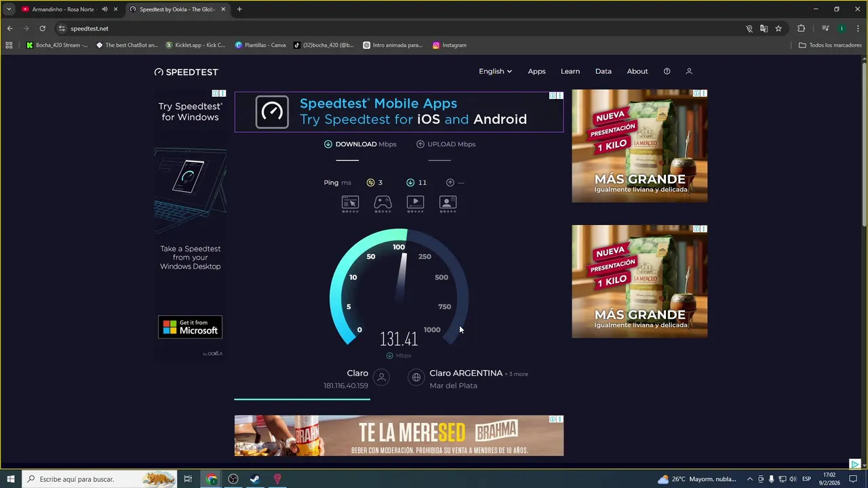Open Steam from the taskbar
The width and height of the screenshot is (868, 488).
(x=255, y=479)
